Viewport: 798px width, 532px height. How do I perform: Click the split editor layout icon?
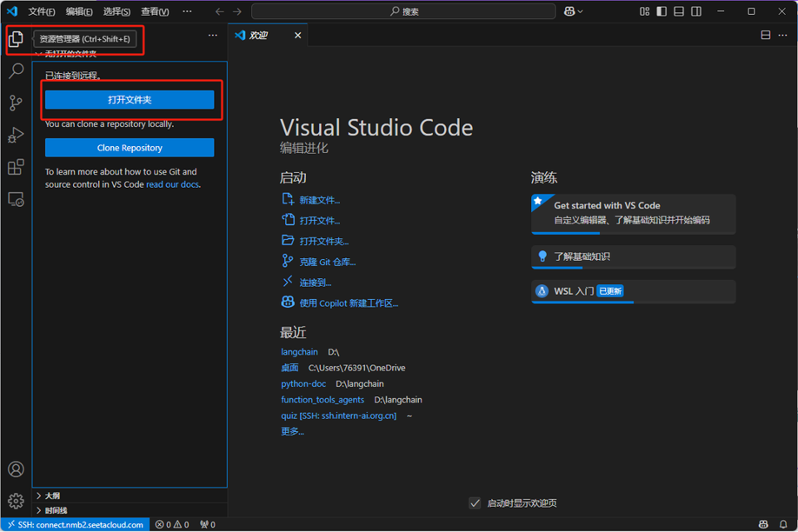pyautogui.click(x=766, y=35)
